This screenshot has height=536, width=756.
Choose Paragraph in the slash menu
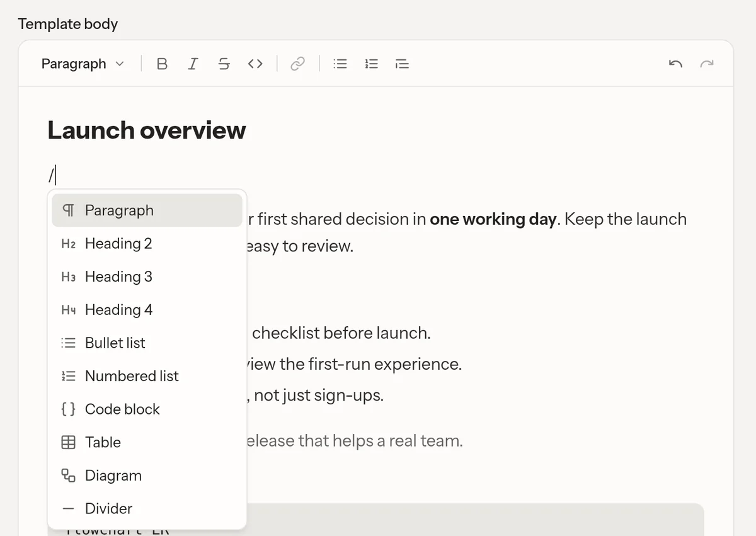point(147,210)
